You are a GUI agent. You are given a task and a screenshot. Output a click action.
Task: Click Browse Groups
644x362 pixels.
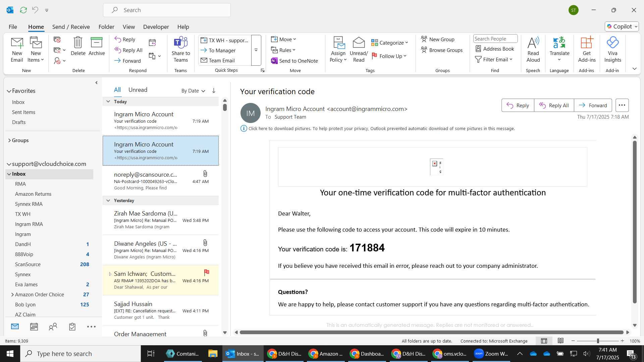(x=442, y=50)
